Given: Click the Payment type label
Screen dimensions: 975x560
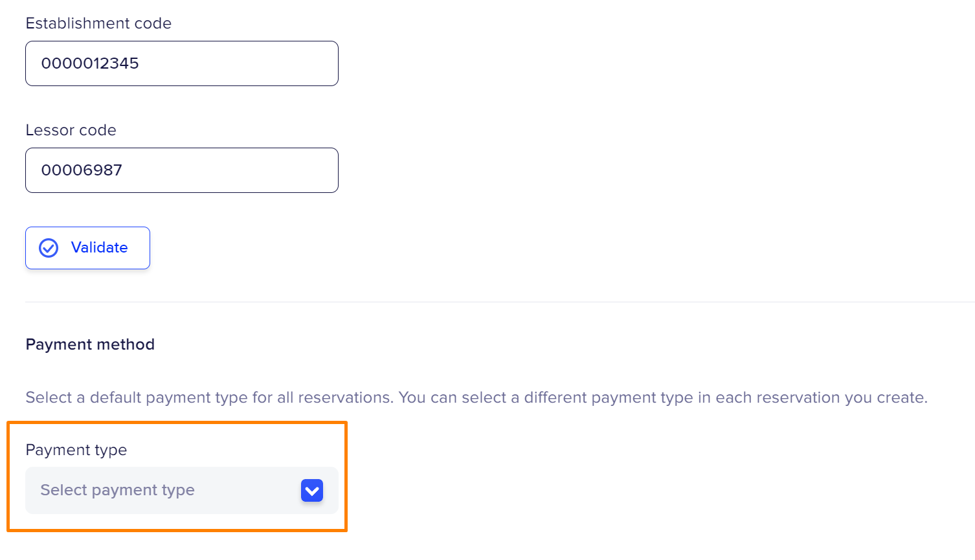Looking at the screenshot, I should tap(76, 450).
